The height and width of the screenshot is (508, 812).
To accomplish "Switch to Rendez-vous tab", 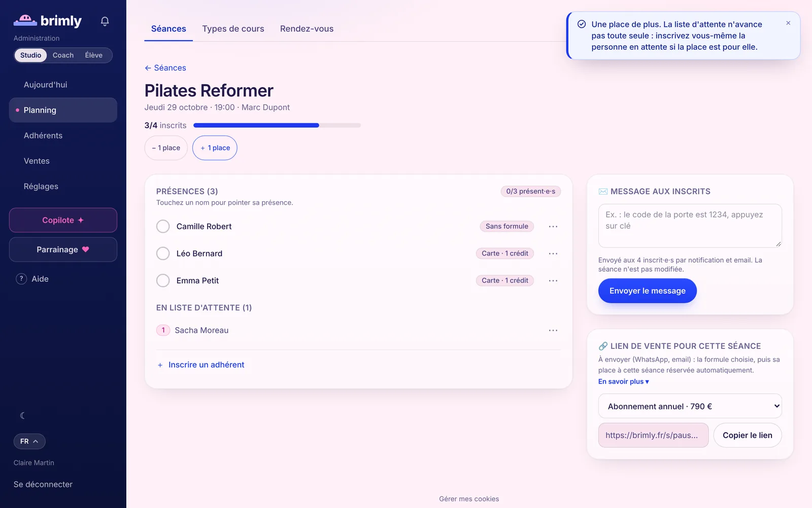I will coord(307,29).
